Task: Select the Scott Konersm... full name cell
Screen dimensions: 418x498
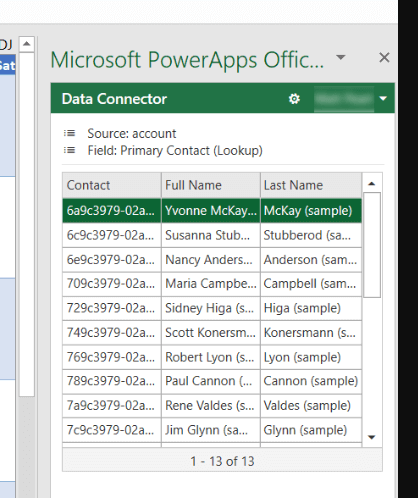Action: click(211, 333)
